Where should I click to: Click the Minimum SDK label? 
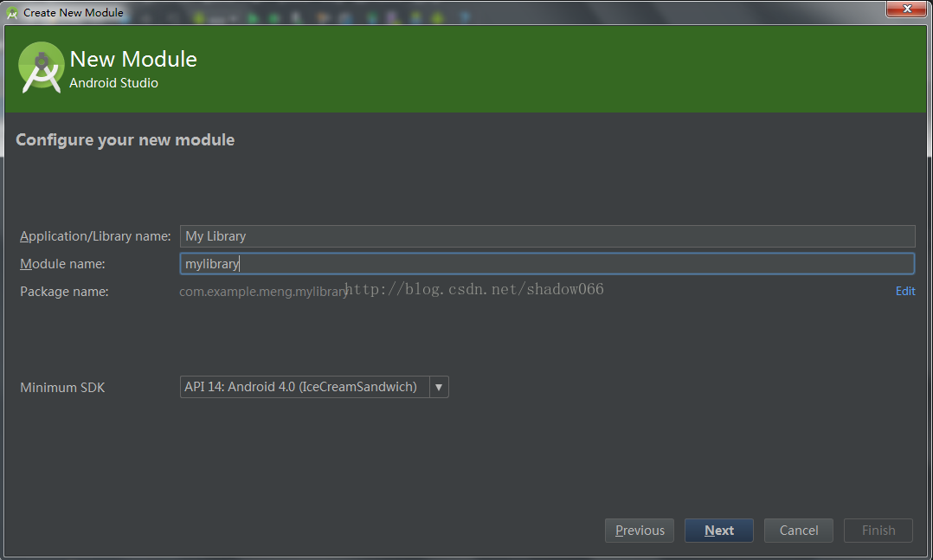[x=62, y=388]
